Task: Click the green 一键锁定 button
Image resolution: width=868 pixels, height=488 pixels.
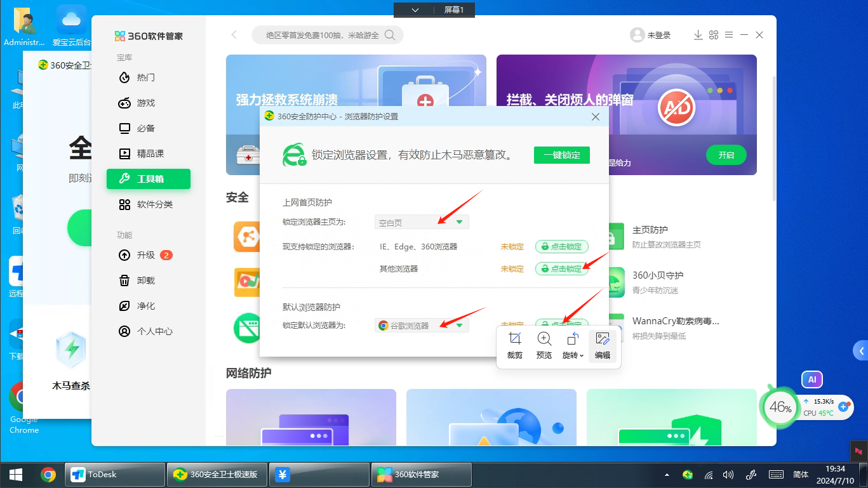Action: click(562, 155)
